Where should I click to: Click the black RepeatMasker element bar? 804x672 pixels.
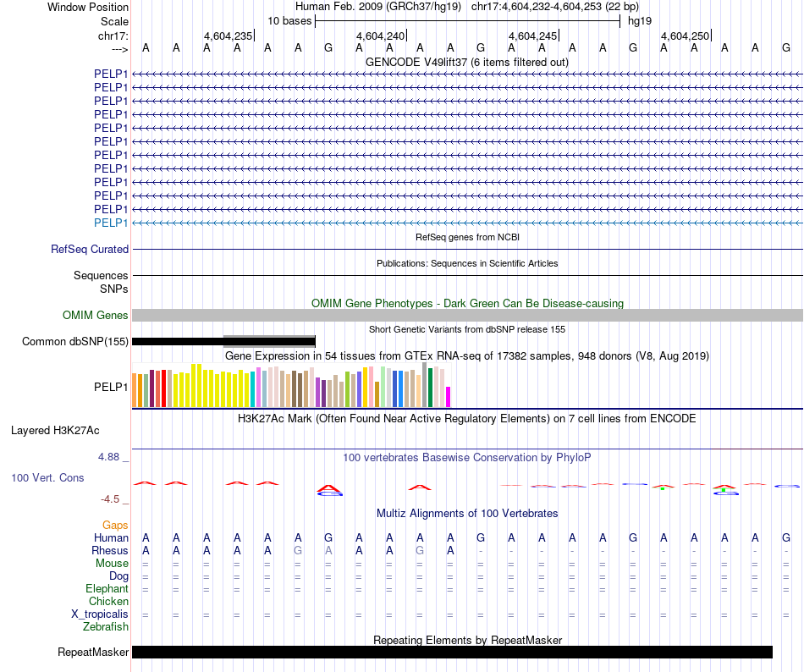pos(452,652)
